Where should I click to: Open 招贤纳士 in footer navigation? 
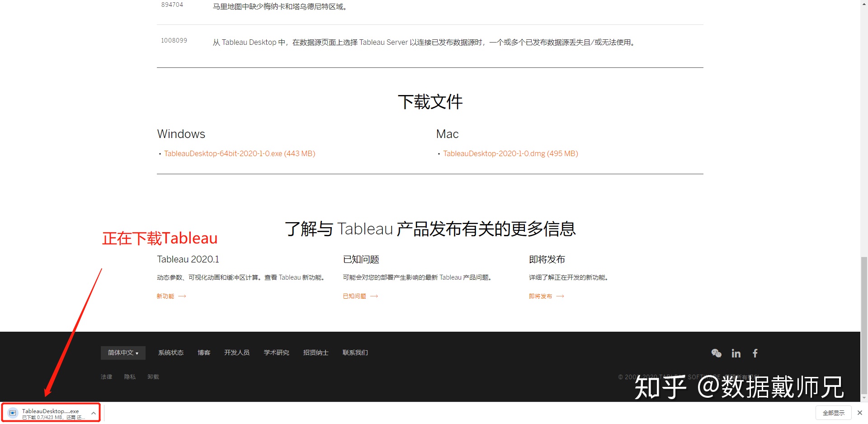tap(316, 353)
